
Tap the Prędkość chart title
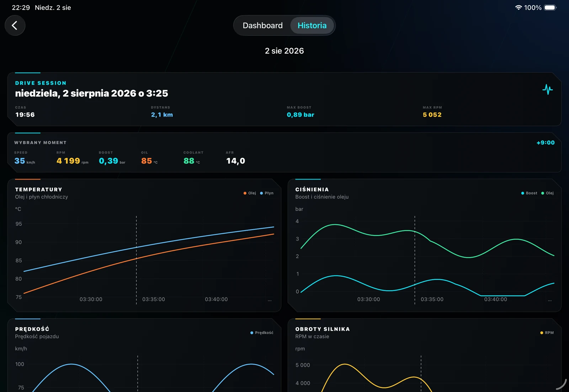pos(32,329)
